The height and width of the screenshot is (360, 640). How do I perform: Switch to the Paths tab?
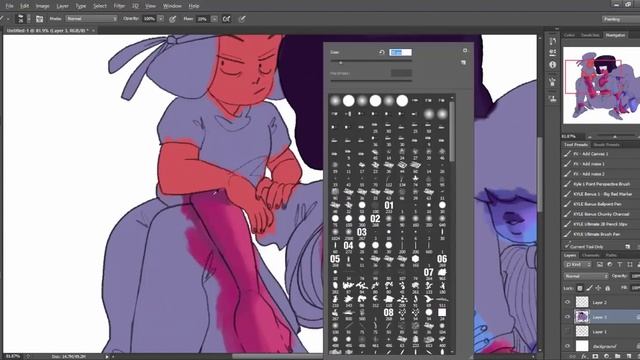point(611,256)
